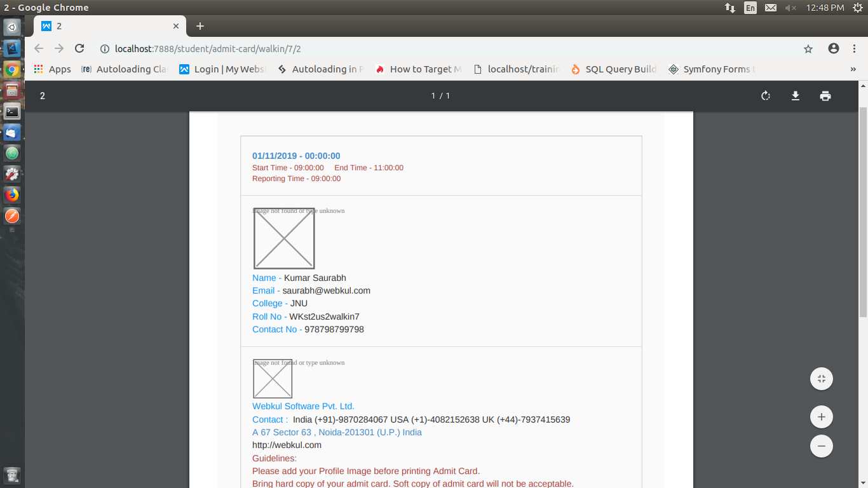Rotate the PDF clockwise
Image resolution: width=868 pixels, height=488 pixels.
pos(766,96)
